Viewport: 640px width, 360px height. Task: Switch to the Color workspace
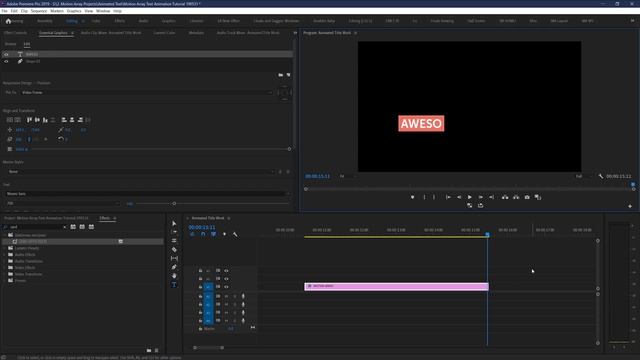pos(96,21)
